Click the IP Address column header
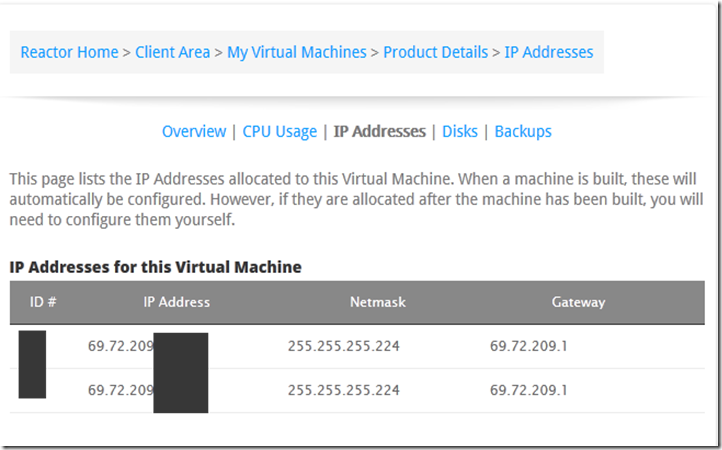Screen dimensions: 722x450 click(x=176, y=302)
